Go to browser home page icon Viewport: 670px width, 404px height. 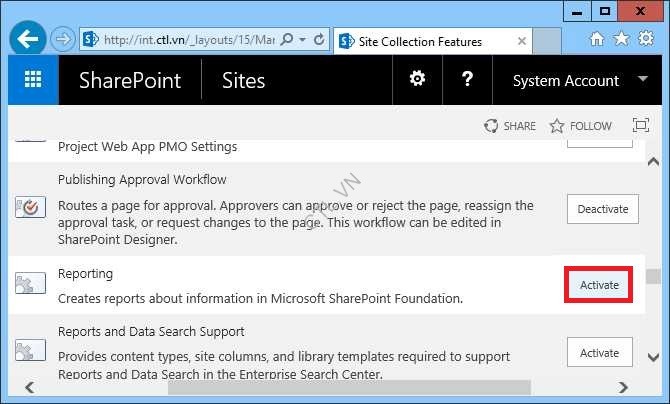pos(597,39)
